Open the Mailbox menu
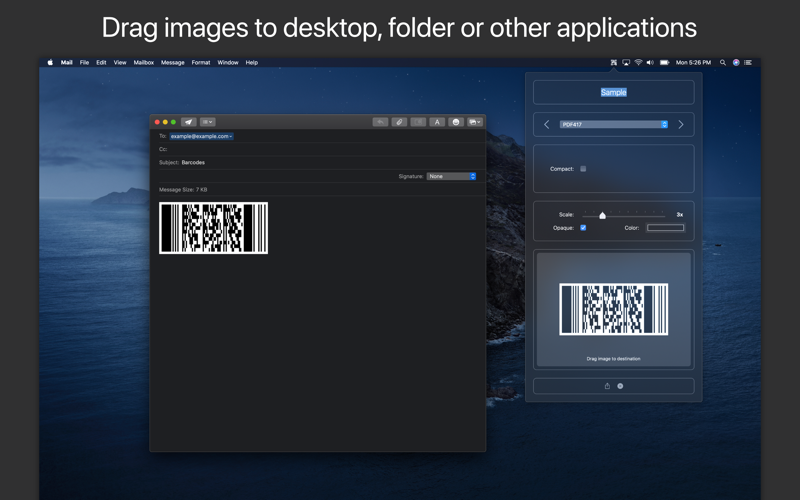The width and height of the screenshot is (800, 500). (x=144, y=62)
